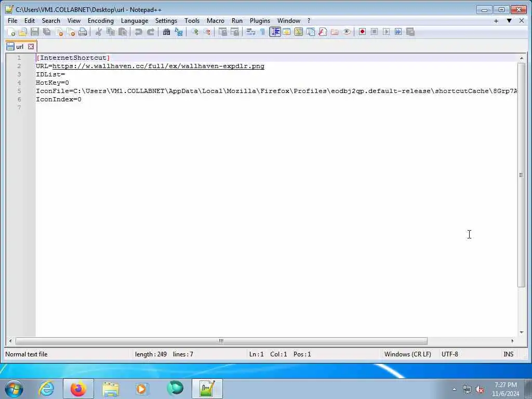Open the Plugins menu
This screenshot has width=532, height=399.
[260, 21]
